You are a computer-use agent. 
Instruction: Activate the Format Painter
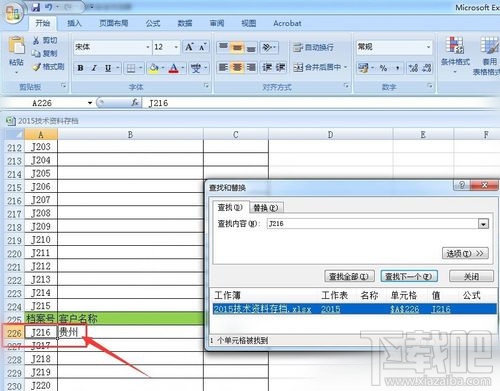(x=48, y=67)
